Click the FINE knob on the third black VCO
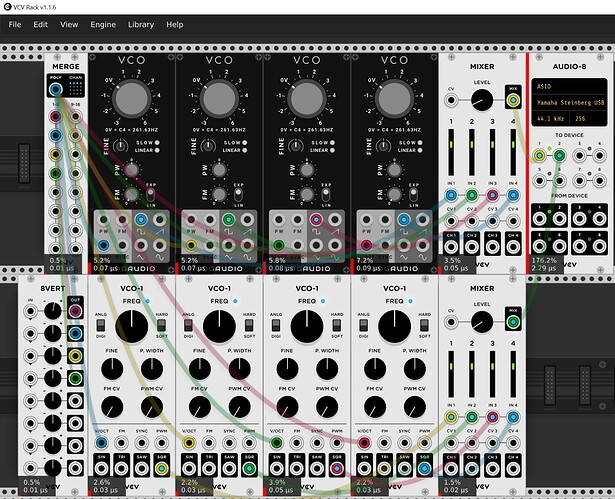The height and width of the screenshot is (499, 615). (x=296, y=146)
